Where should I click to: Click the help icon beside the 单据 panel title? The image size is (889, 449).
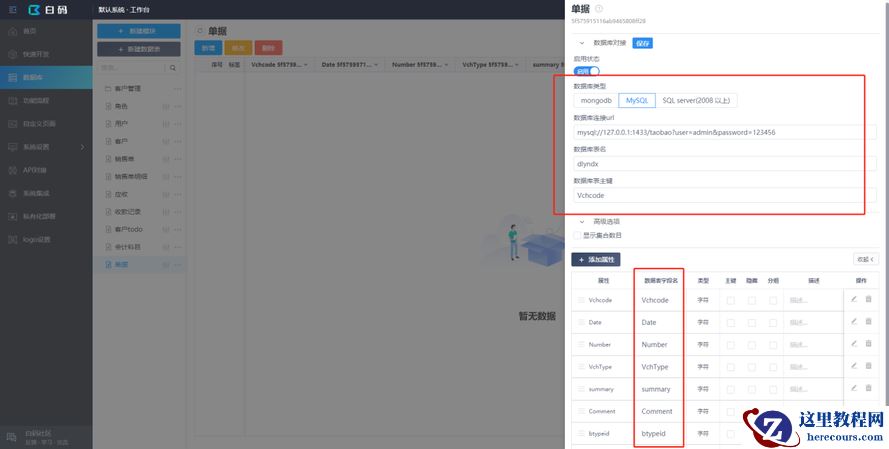(599, 9)
